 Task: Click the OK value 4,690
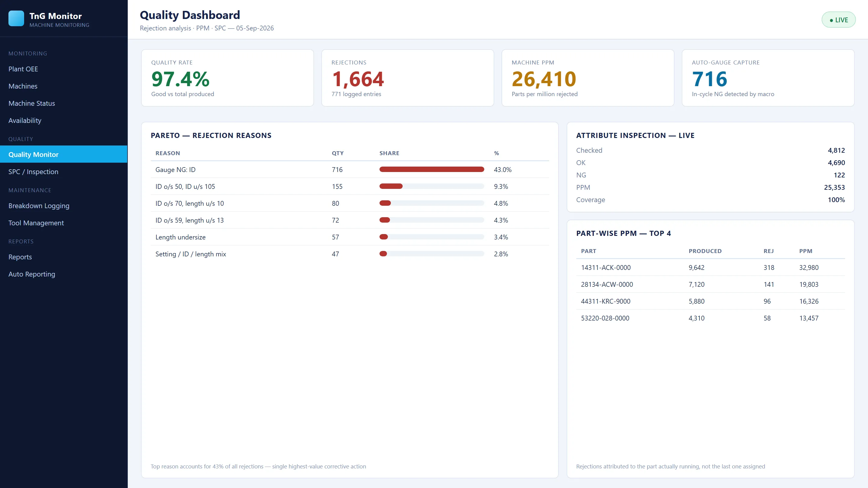point(836,163)
